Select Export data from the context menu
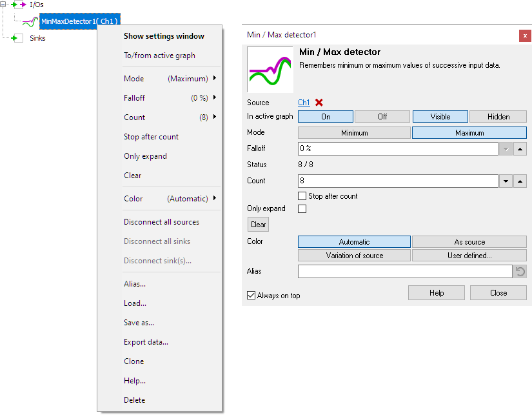The width and height of the screenshot is (532, 415). [x=144, y=341]
